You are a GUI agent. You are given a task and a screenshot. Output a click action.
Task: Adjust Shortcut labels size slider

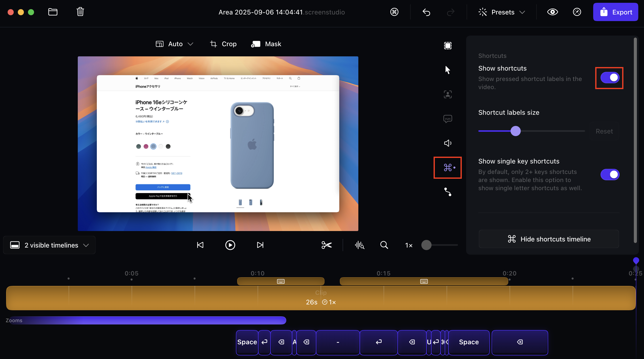[515, 131]
